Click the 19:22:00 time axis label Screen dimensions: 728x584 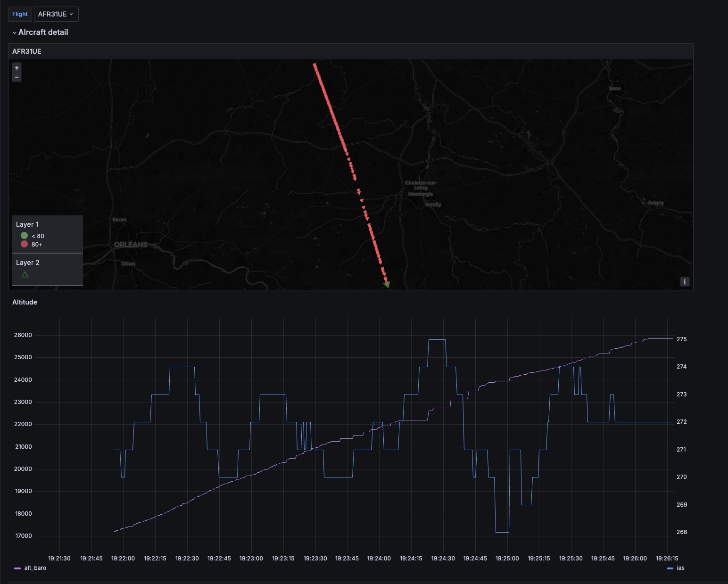[x=123, y=559]
